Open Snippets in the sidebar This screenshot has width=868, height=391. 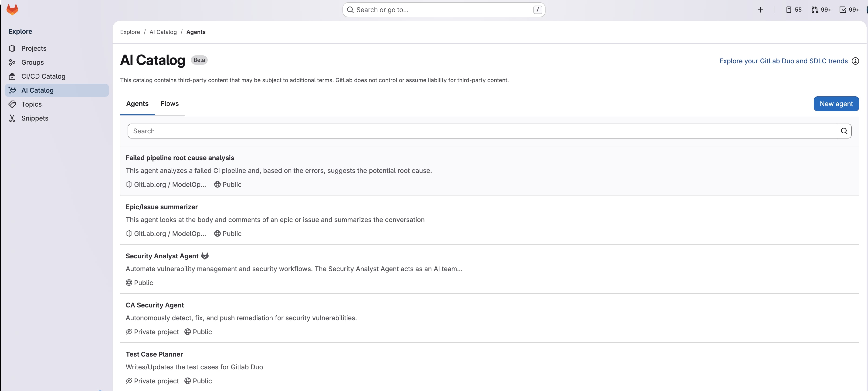(x=35, y=118)
